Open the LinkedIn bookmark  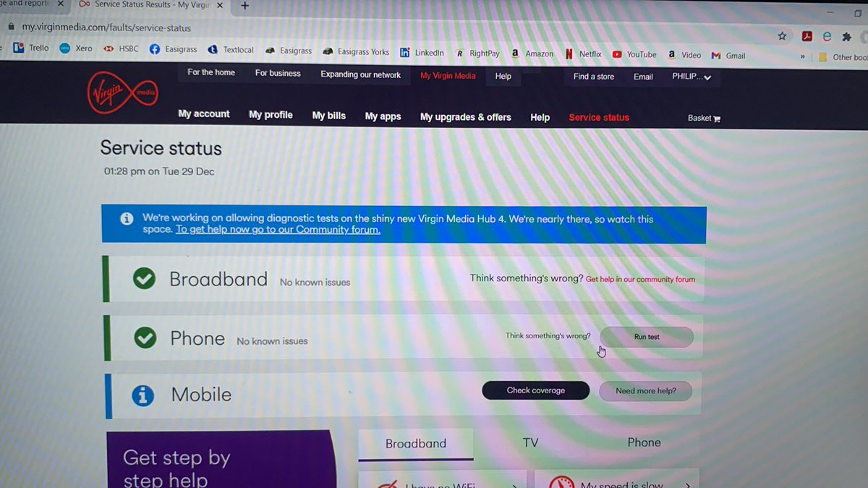coord(422,53)
